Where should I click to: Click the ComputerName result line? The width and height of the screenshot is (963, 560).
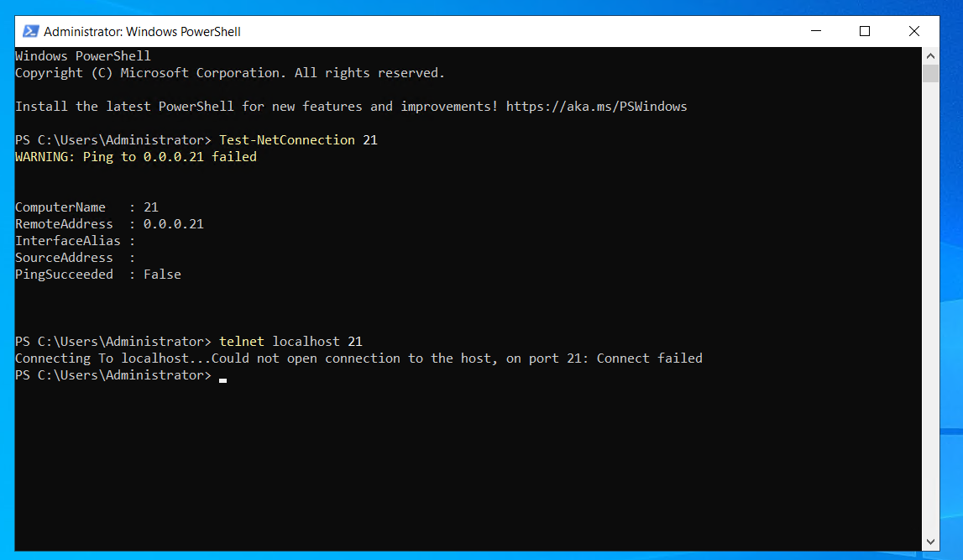(86, 207)
